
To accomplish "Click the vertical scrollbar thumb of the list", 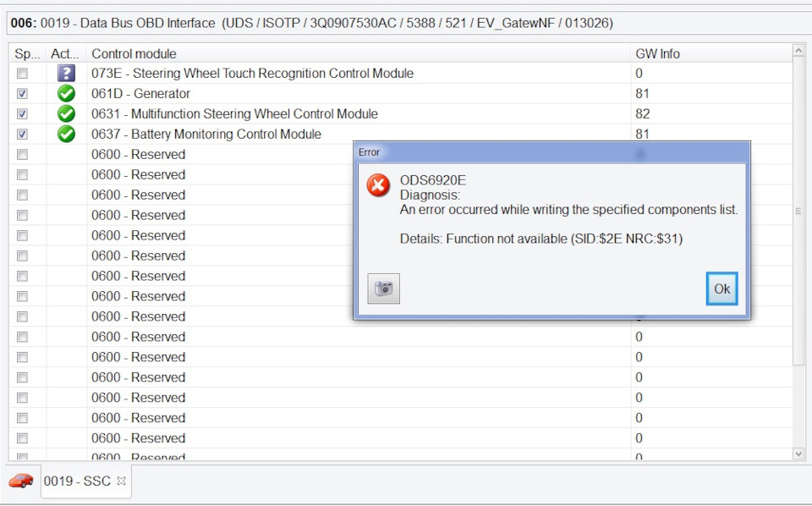I will (x=798, y=211).
